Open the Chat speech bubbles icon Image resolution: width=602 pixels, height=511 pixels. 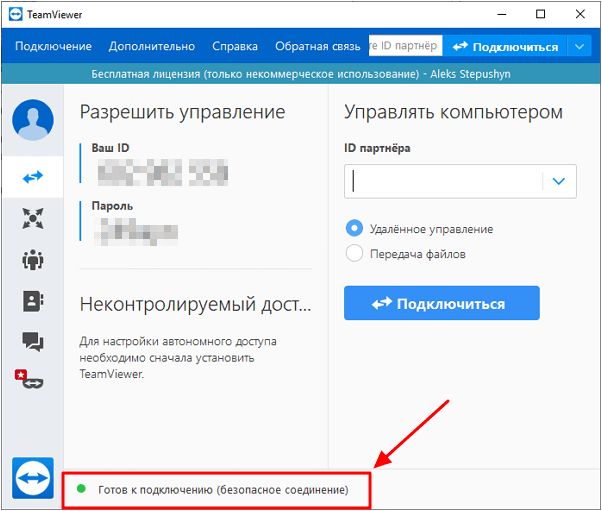(33, 341)
